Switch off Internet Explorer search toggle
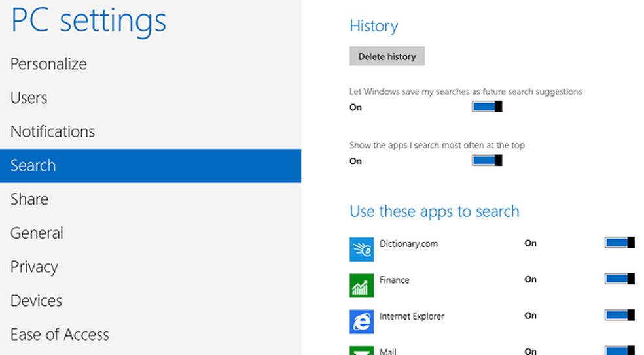Image resolution: width=644 pixels, height=355 pixels. click(620, 315)
